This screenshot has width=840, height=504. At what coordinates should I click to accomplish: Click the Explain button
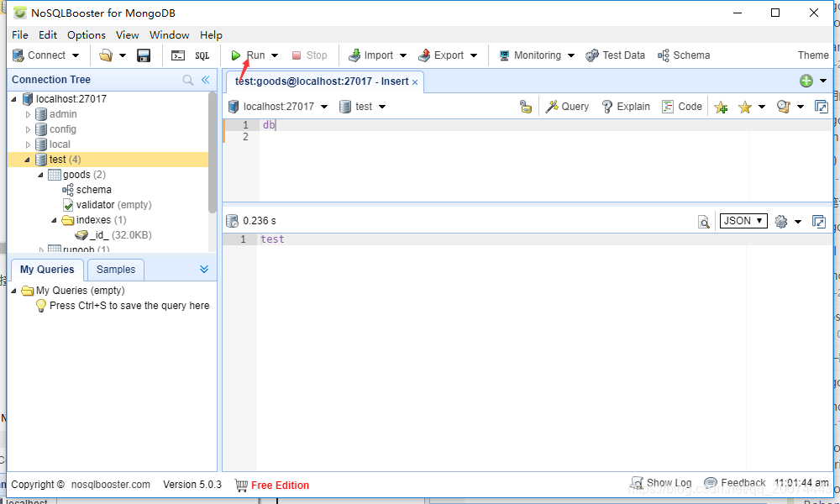coord(626,107)
